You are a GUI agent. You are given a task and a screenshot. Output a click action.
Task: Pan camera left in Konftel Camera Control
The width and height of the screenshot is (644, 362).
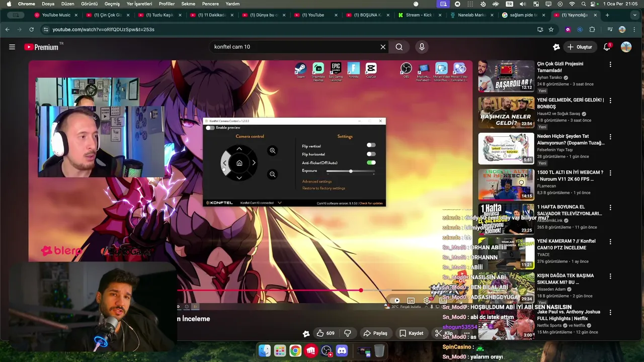[225, 163]
